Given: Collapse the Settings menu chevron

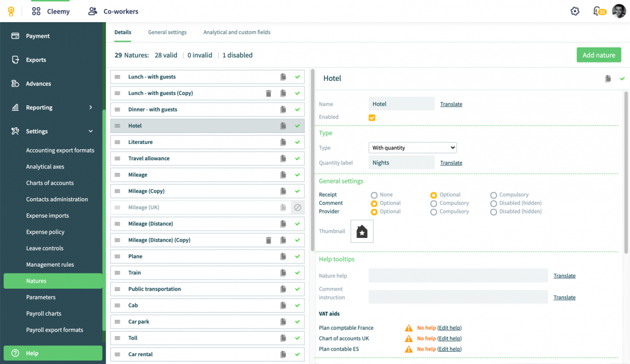Looking at the screenshot, I should coord(91,132).
